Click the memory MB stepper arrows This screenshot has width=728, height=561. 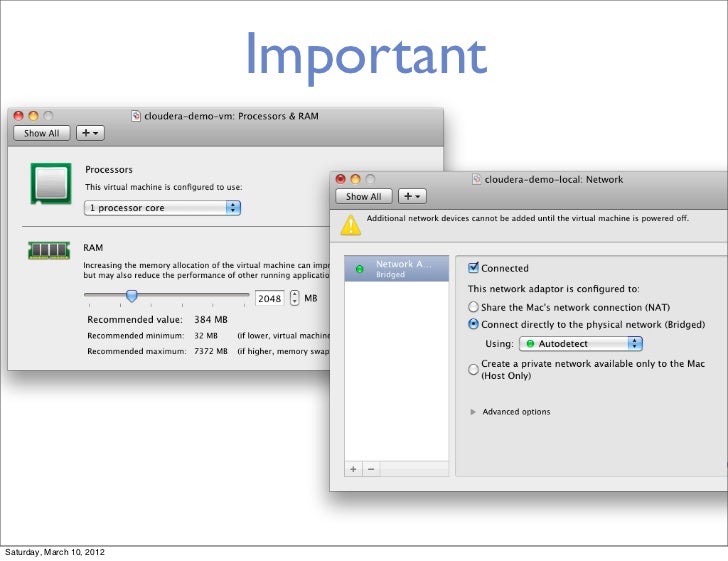[x=294, y=298]
